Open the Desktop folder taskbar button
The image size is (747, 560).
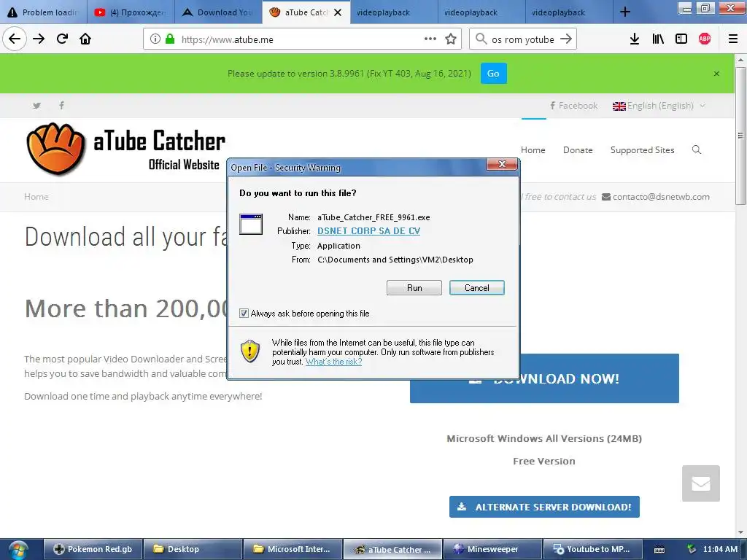point(193,550)
